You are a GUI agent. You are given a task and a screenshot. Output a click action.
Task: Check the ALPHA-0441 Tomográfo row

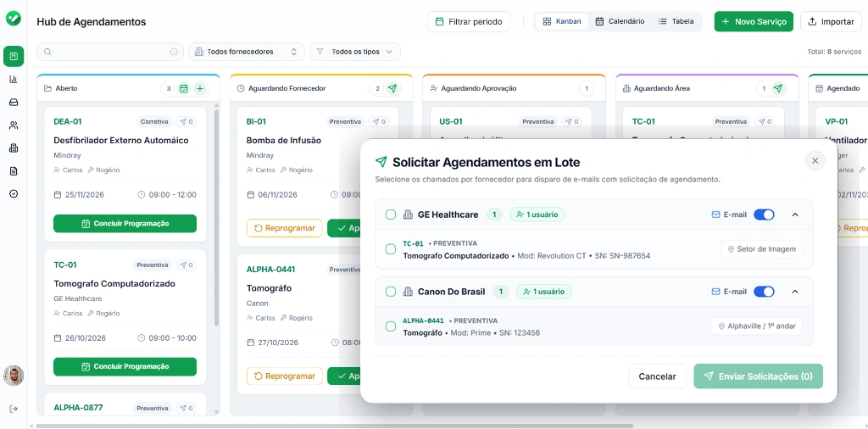390,326
